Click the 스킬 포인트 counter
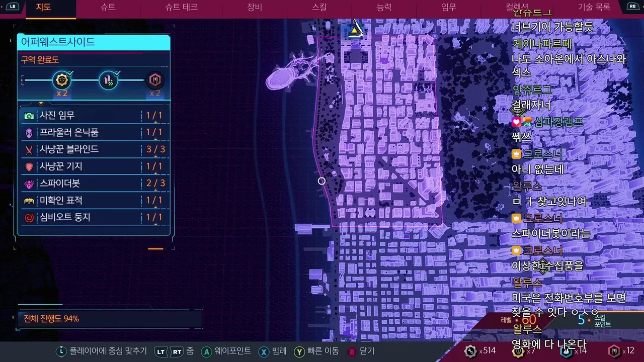This screenshot has height=362, width=644. coord(595,320)
